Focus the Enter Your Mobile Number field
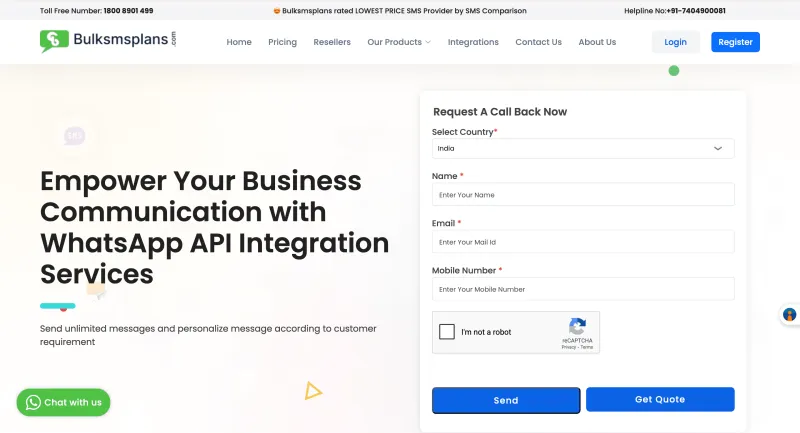This screenshot has width=800, height=433. [583, 289]
